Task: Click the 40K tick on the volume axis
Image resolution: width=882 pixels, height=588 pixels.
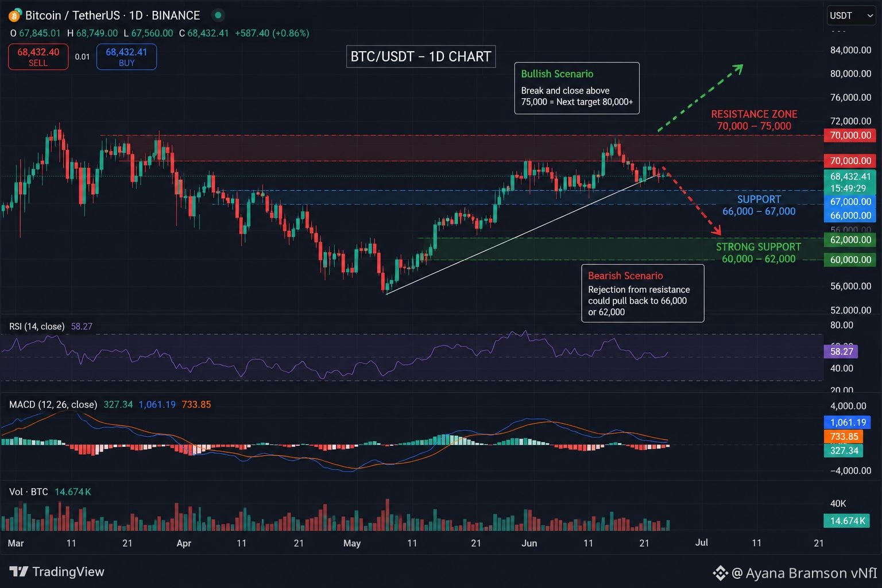Action: coord(838,504)
